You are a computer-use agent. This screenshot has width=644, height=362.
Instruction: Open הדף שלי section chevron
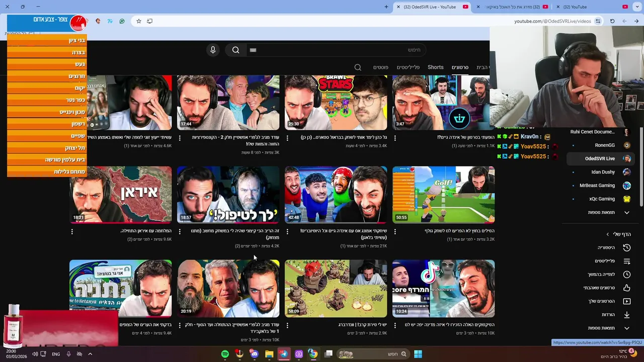point(608,234)
